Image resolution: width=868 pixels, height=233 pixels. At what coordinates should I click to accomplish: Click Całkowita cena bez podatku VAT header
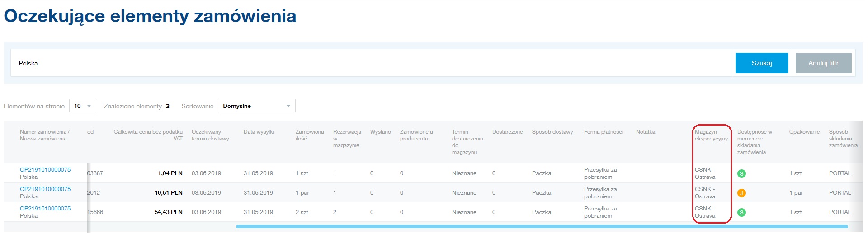pyautogui.click(x=148, y=135)
